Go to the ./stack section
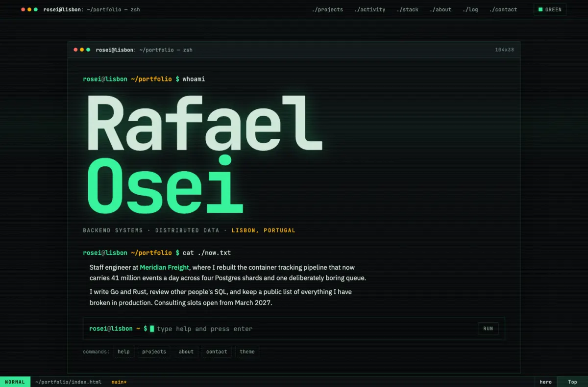 (x=408, y=9)
